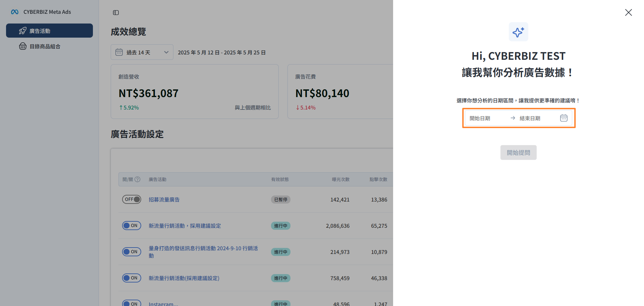Click the rocket icon beside 廣告活動

coord(22,31)
